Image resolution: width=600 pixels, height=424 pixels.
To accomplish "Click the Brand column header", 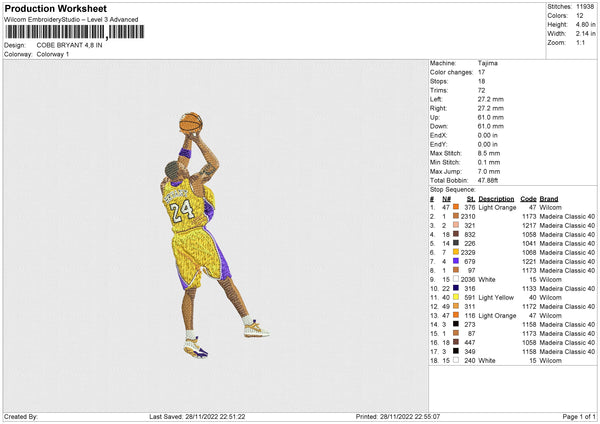I will [548, 198].
